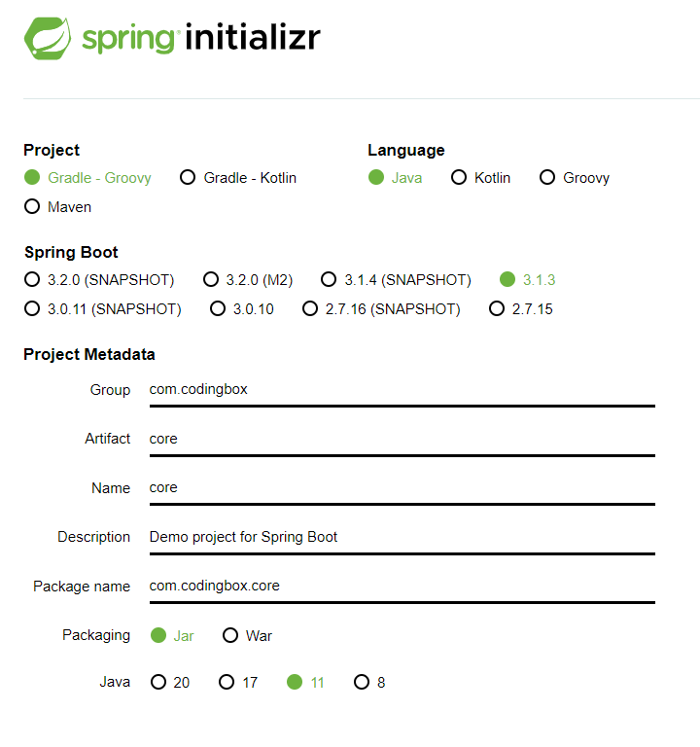
Task: Select Spring Boot 3.2.0 (SNAPSHOT)
Action: (99, 280)
